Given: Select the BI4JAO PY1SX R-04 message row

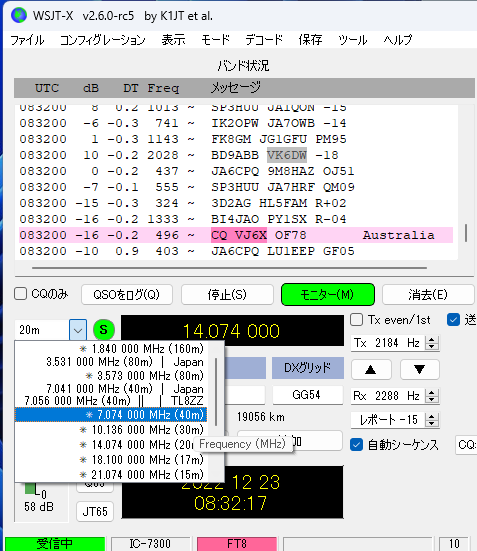Looking at the screenshot, I should tap(236, 219).
